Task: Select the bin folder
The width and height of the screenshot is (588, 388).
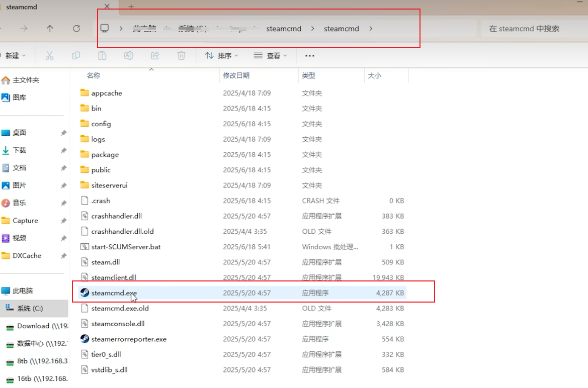Action: pos(242,109)
